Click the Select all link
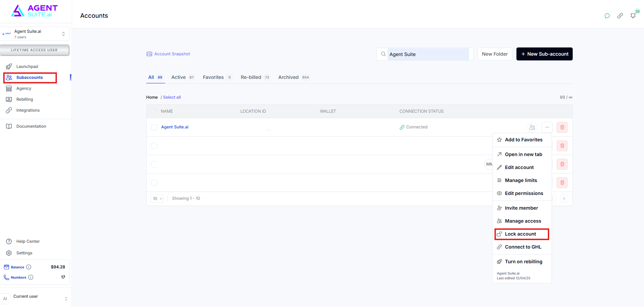The width and height of the screenshot is (644, 308). 172,97
